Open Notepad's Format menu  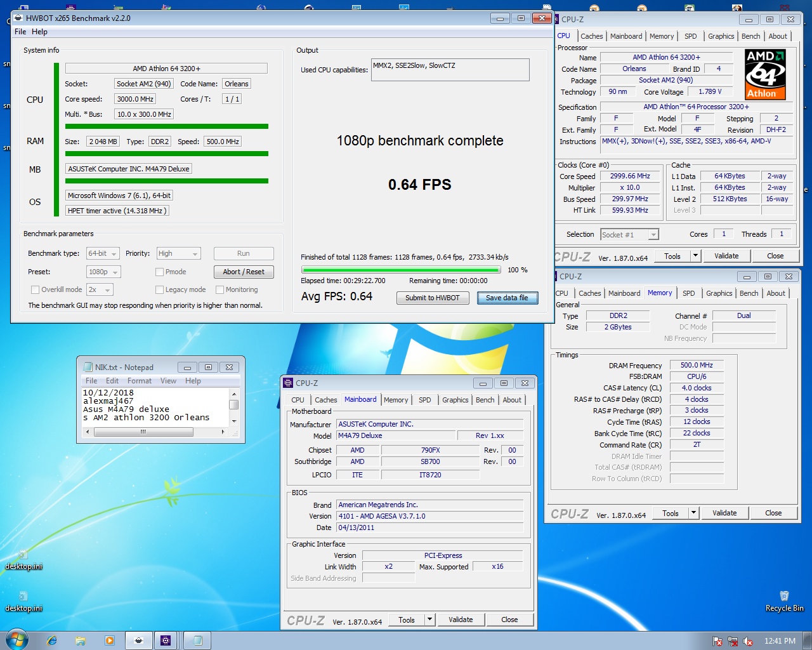(x=139, y=381)
